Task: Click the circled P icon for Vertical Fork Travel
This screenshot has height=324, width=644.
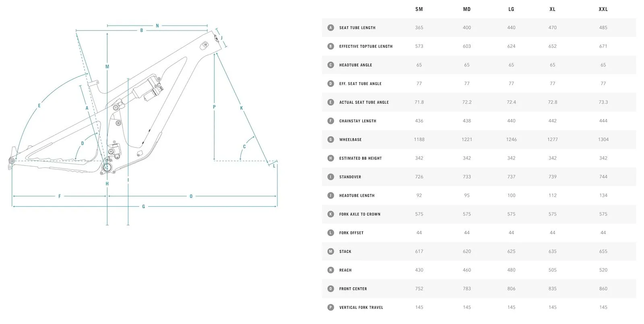Action: [x=330, y=308]
